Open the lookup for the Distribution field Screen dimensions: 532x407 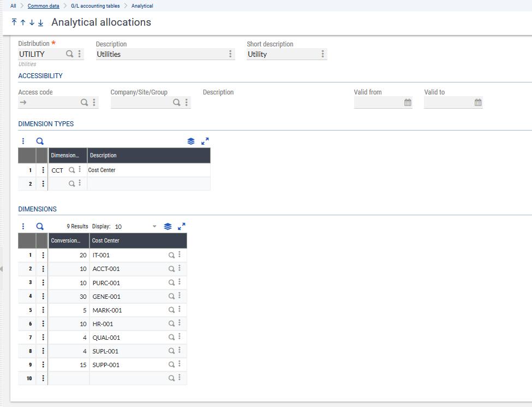pos(69,54)
